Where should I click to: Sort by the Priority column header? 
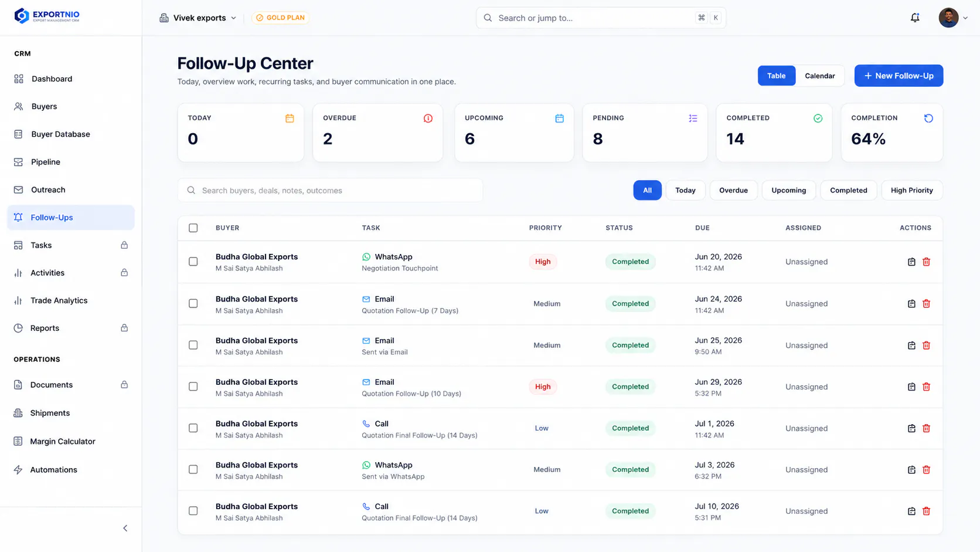point(545,228)
